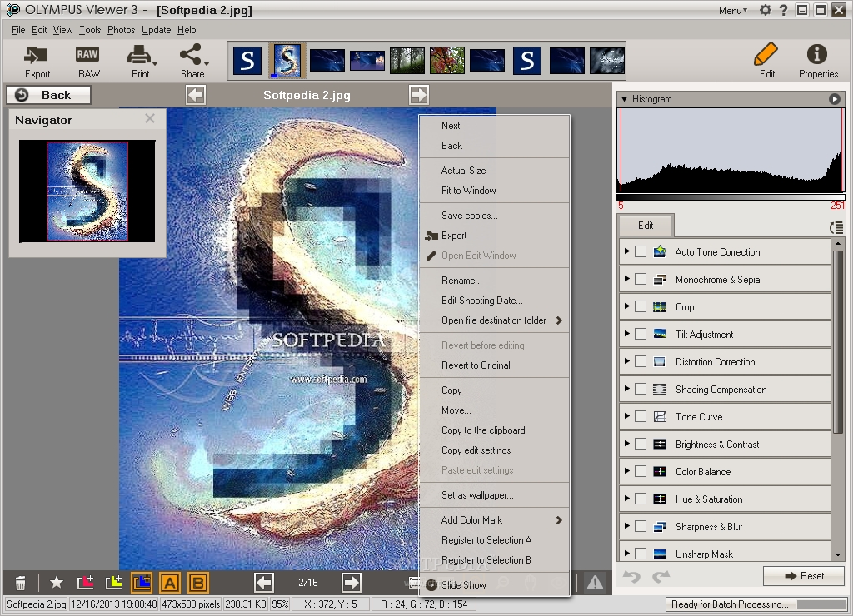Screen dimensions: 853x616
Task: Select the forest thumbnail in filmstrip
Action: point(407,60)
